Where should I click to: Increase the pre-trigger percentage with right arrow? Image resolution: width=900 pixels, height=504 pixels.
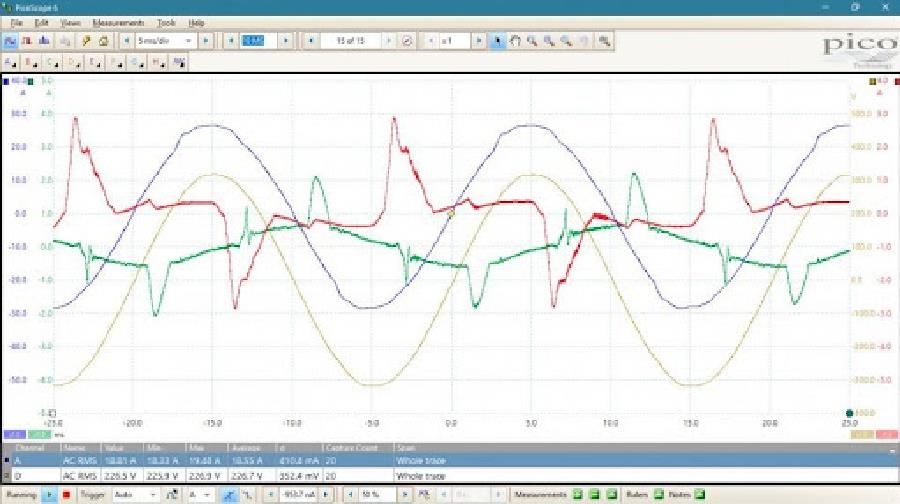click(x=406, y=495)
